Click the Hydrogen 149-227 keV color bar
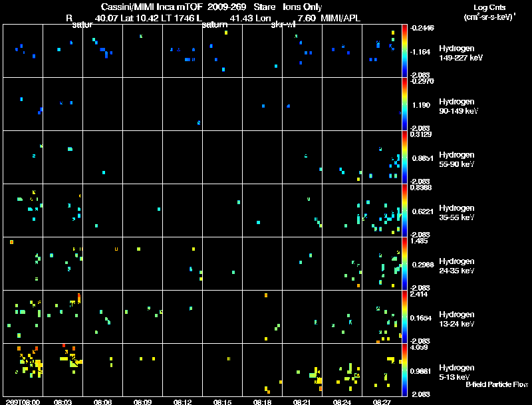Screen dimensions: 532x405 click(x=404, y=51)
